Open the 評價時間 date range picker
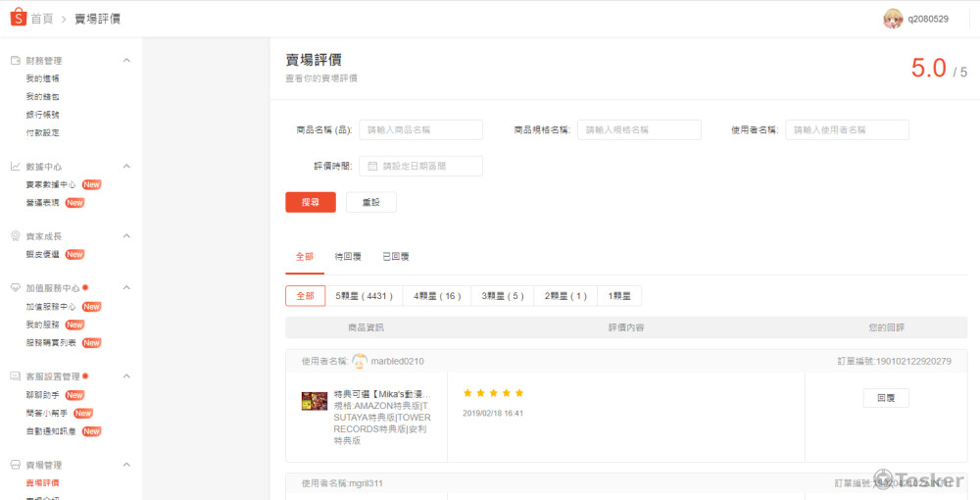Viewport: 980px width, 500px height. tap(420, 166)
